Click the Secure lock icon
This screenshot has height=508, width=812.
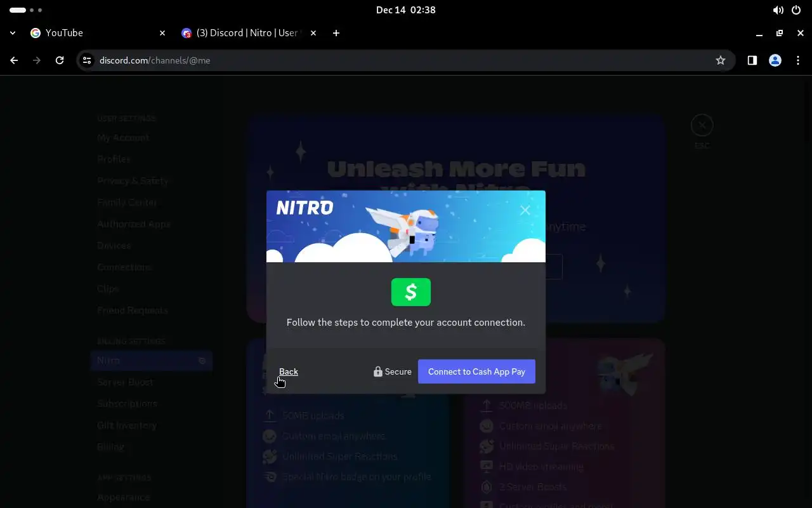378,371
